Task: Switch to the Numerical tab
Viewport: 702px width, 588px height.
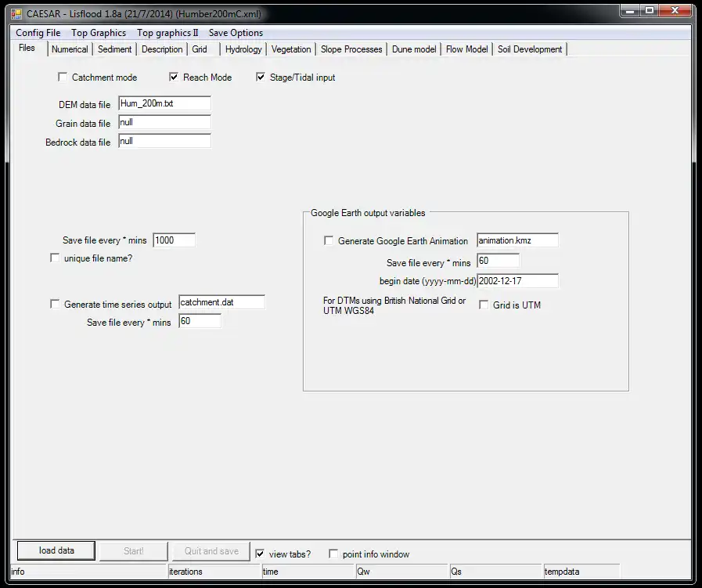Action: pos(70,49)
